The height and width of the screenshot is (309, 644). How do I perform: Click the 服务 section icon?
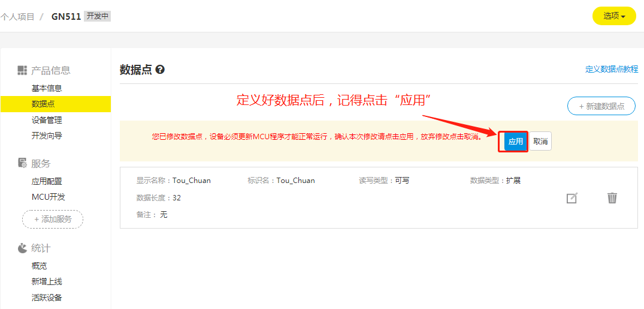pos(22,163)
